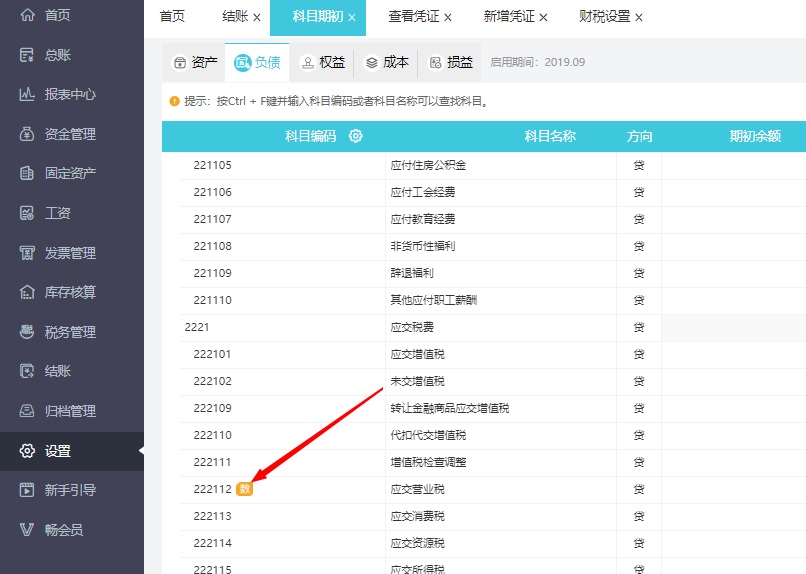Click the gear icon beside 科目编码 header
This screenshot has height=574, width=806.
pos(356,136)
